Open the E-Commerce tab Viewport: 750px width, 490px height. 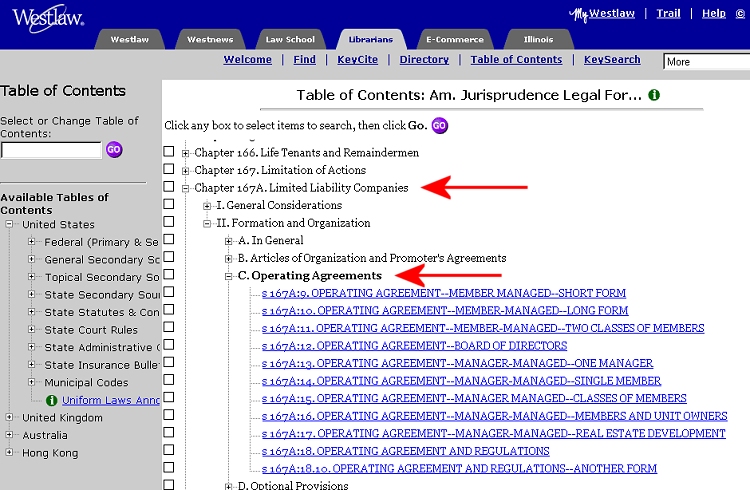tap(455, 39)
